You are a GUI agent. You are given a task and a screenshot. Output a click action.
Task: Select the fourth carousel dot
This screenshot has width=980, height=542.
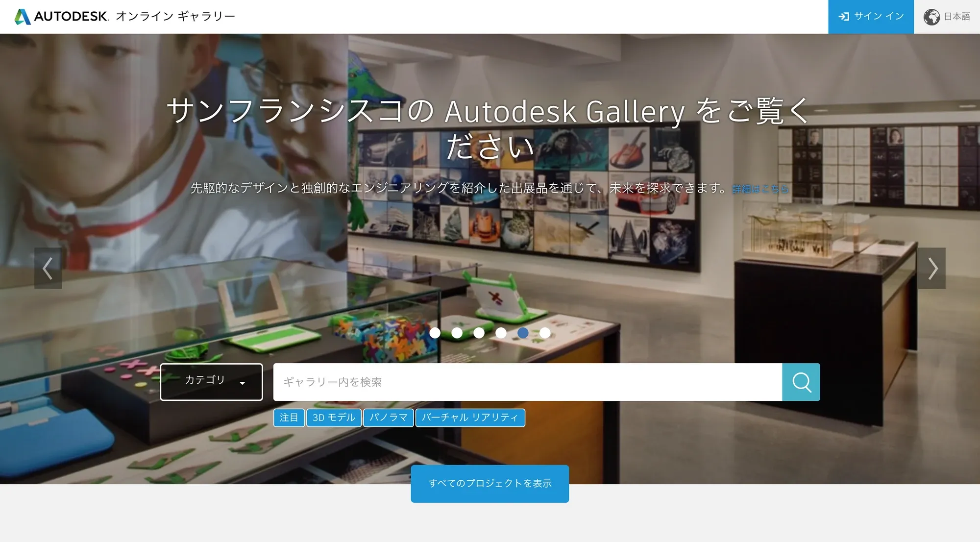pos(501,333)
